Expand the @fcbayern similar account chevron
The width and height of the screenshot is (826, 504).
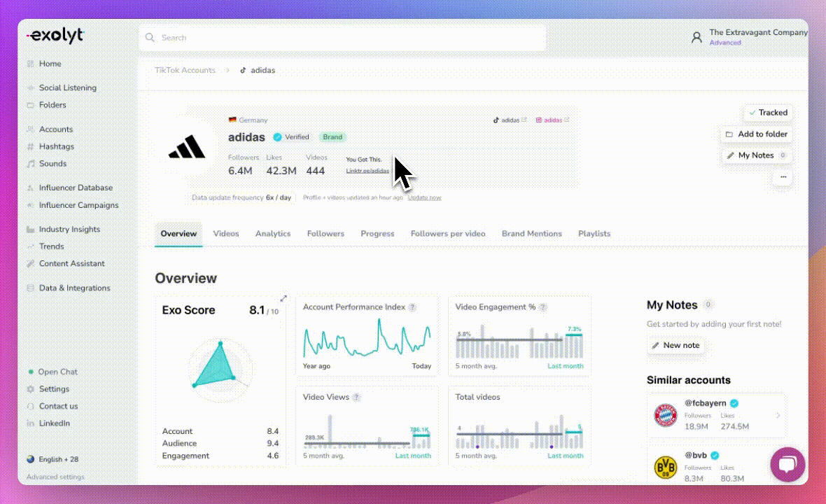coord(778,416)
